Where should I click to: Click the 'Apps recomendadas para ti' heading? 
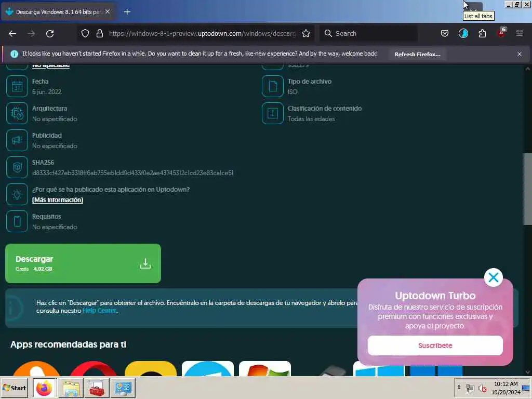coord(68,344)
